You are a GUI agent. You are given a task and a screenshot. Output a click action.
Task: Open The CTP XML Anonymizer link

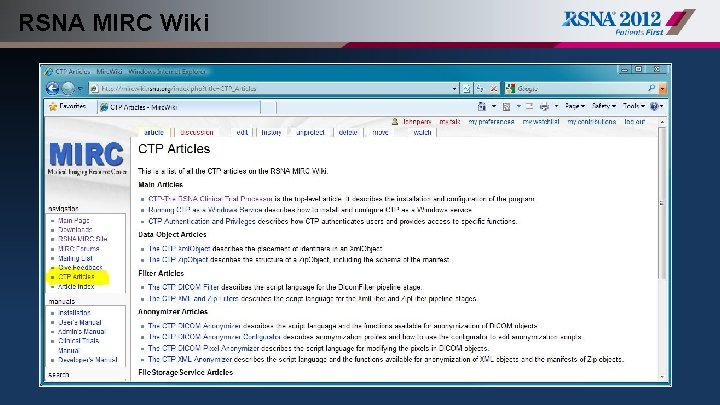click(x=190, y=359)
